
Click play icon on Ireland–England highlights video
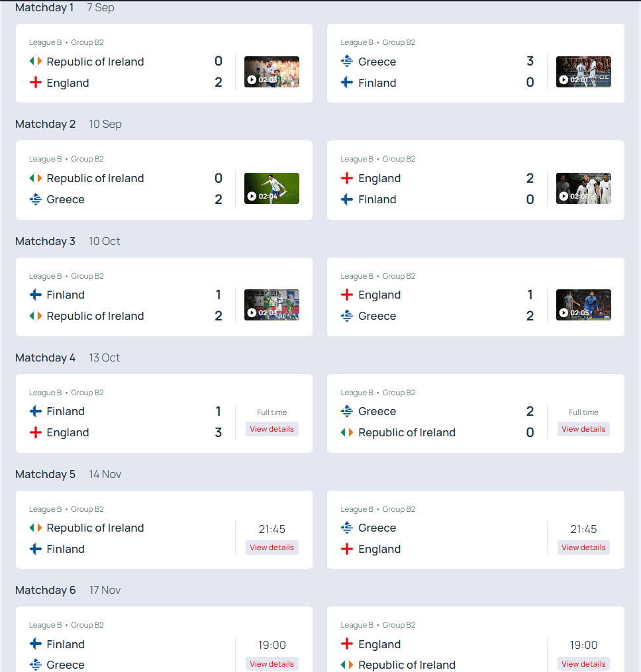point(252,79)
